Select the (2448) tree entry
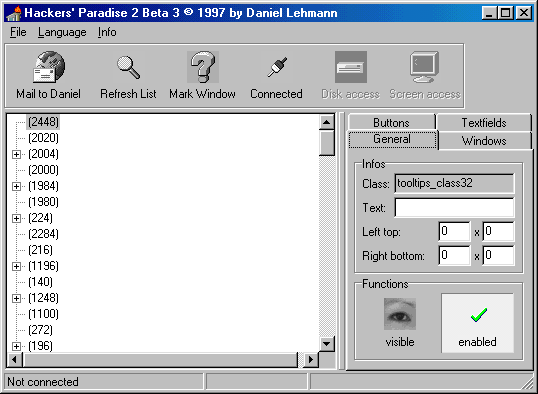538x394 pixels. [43, 122]
